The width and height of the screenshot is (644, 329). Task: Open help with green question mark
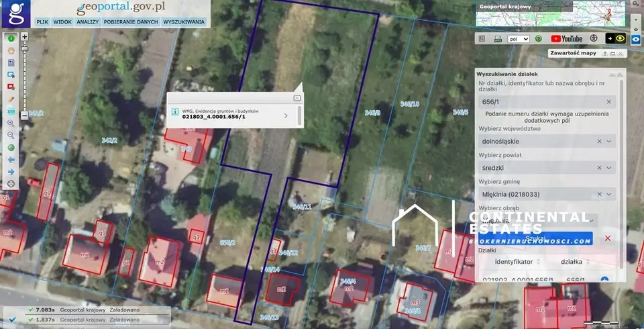tap(539, 39)
